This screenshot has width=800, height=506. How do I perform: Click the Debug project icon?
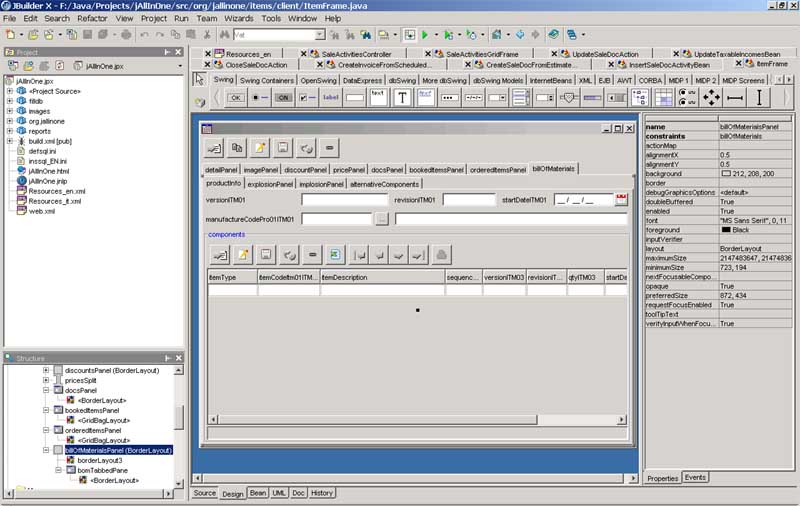click(448, 35)
